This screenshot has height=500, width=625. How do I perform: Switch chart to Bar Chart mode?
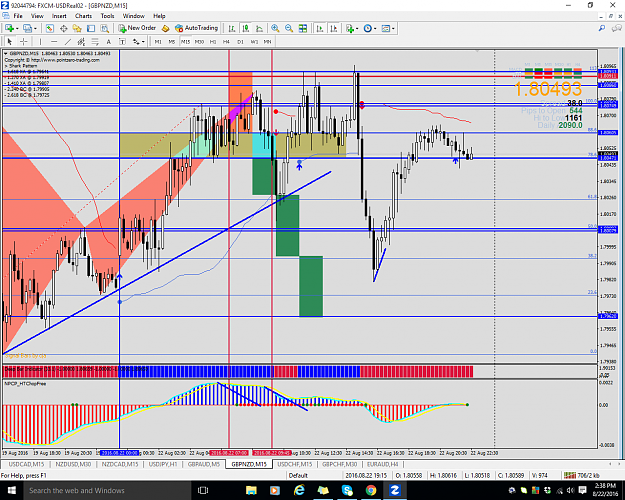click(x=232, y=28)
